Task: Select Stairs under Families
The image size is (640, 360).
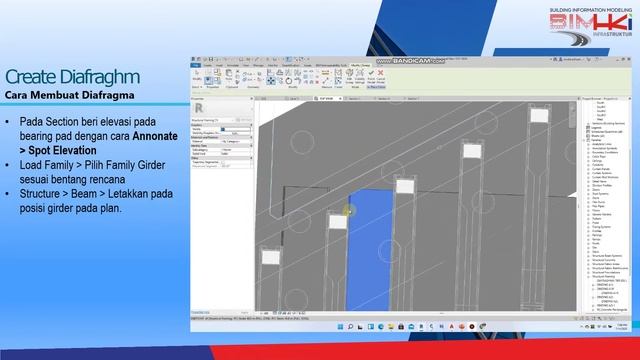Action: [596, 252]
